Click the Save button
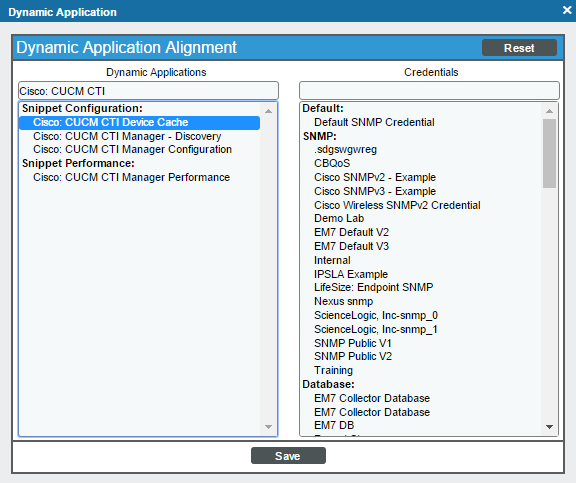This screenshot has width=576, height=483. point(288,456)
